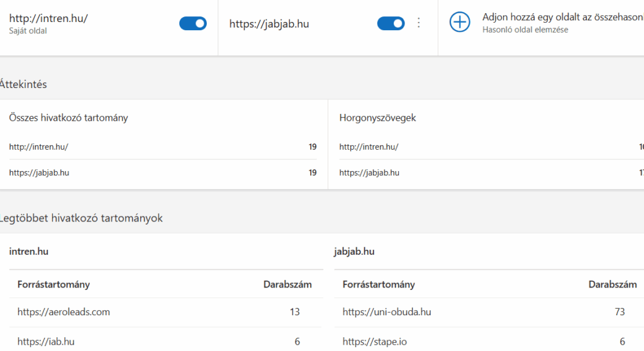The height and width of the screenshot is (351, 644).
Task: Click count 19 for jabjab.hu referring domains
Action: point(313,172)
